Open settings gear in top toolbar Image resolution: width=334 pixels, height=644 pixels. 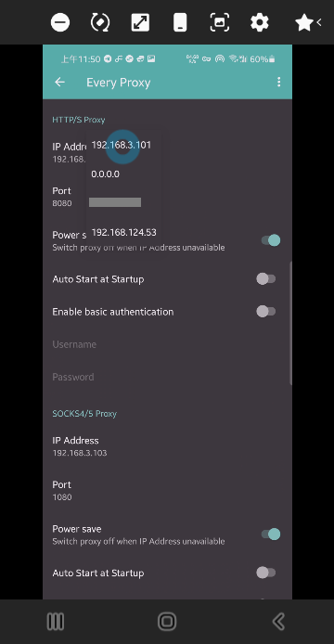pos(260,22)
